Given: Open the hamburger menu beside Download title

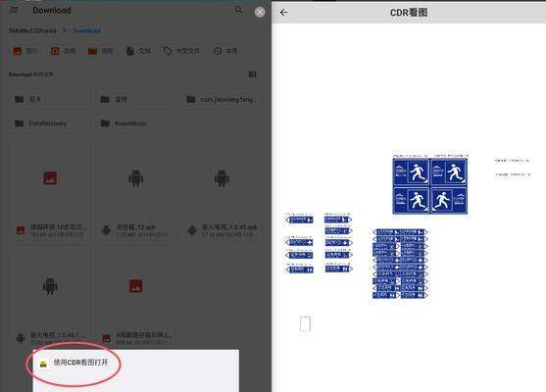Looking at the screenshot, I should point(15,10).
